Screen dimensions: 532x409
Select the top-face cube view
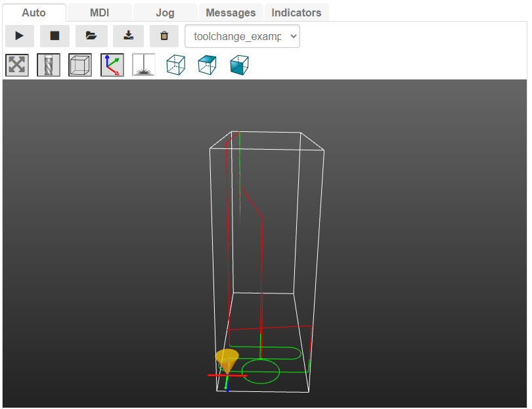click(x=207, y=65)
